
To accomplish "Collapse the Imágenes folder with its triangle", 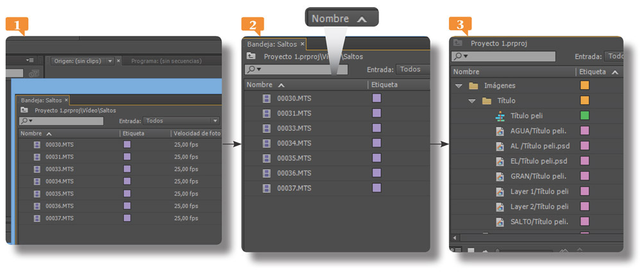I will (x=459, y=86).
